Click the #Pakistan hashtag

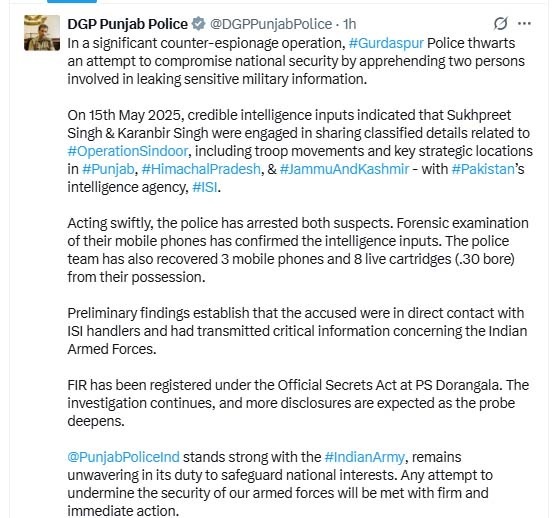[483, 169]
